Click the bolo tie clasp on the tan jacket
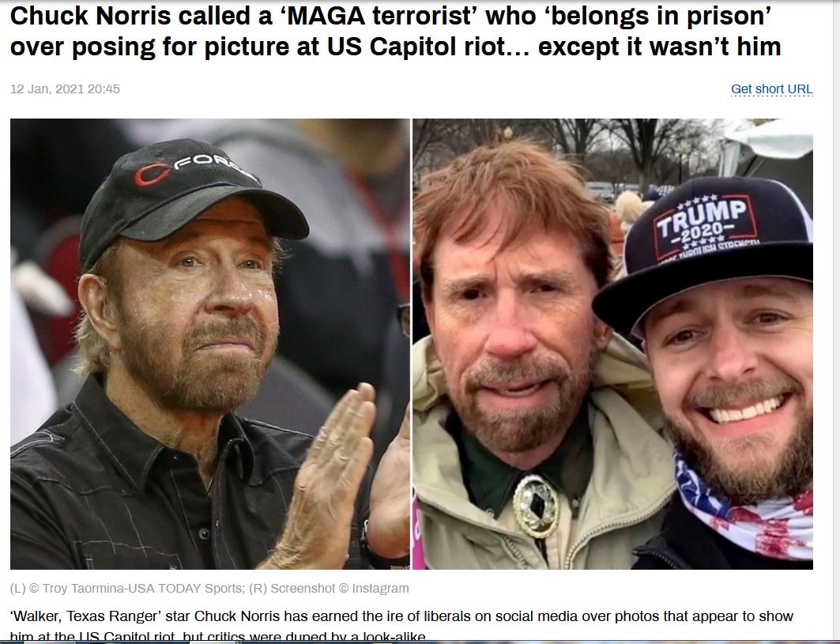This screenshot has height=644, width=840. (536, 505)
